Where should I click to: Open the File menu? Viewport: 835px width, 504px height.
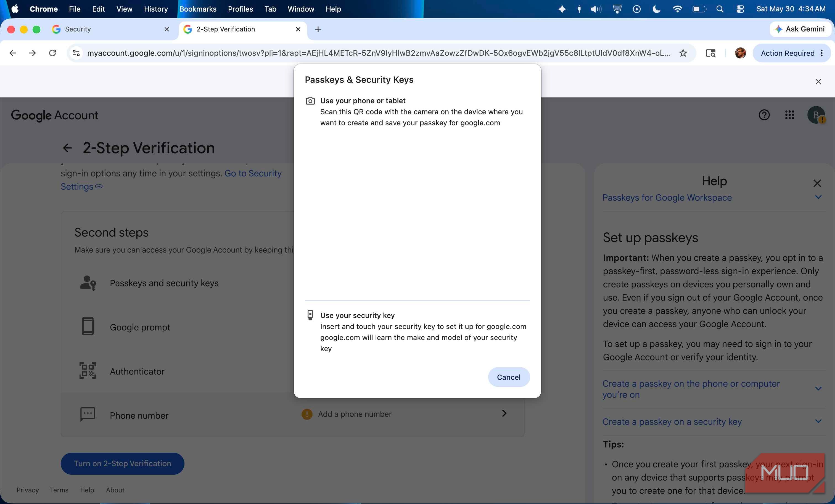coord(75,9)
